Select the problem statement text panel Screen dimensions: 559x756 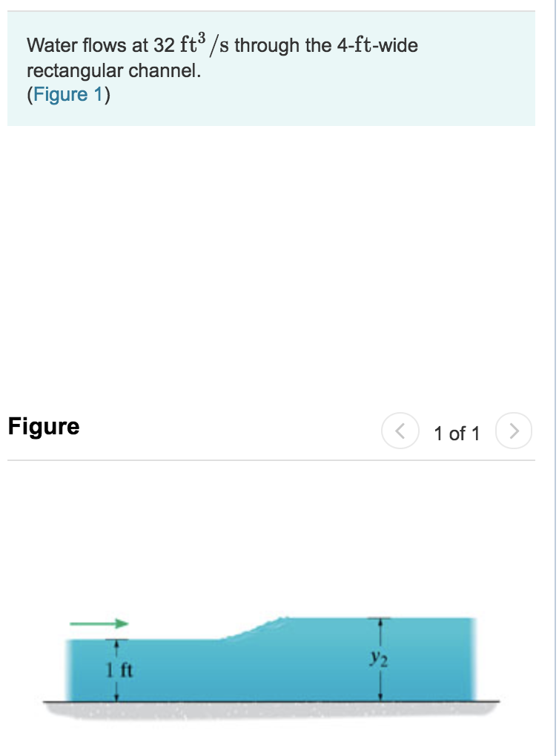(x=274, y=67)
